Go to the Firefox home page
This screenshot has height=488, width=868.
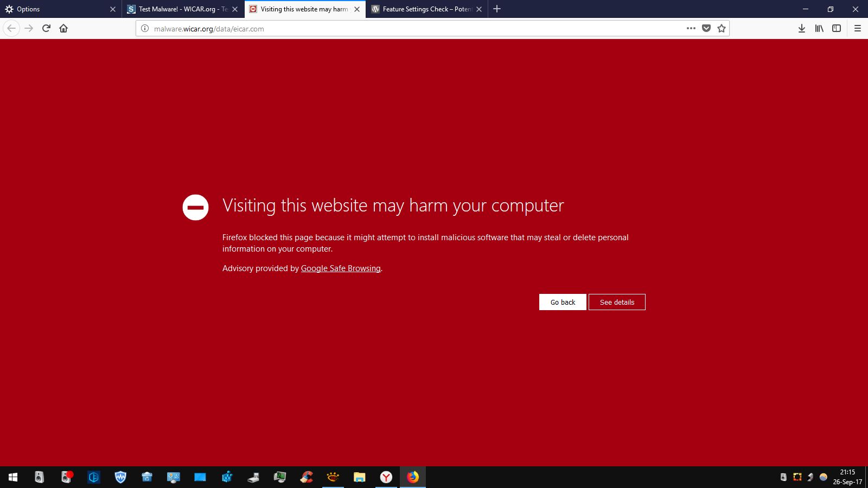tap(63, 28)
